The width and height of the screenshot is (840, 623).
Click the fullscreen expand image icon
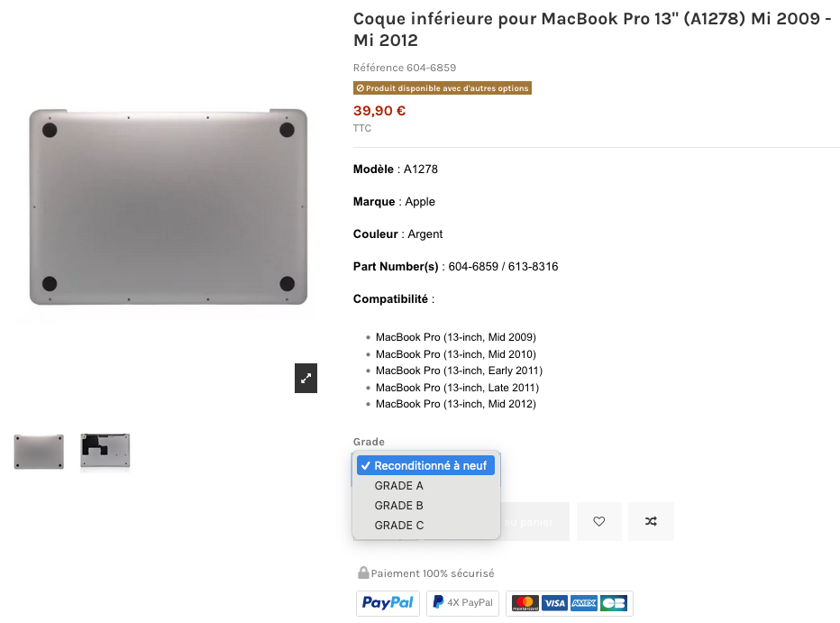306,378
